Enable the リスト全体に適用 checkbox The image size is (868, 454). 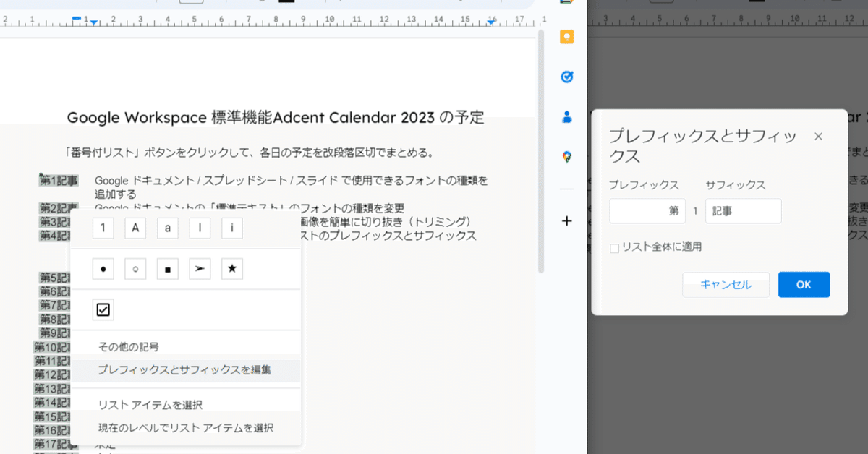tap(614, 247)
